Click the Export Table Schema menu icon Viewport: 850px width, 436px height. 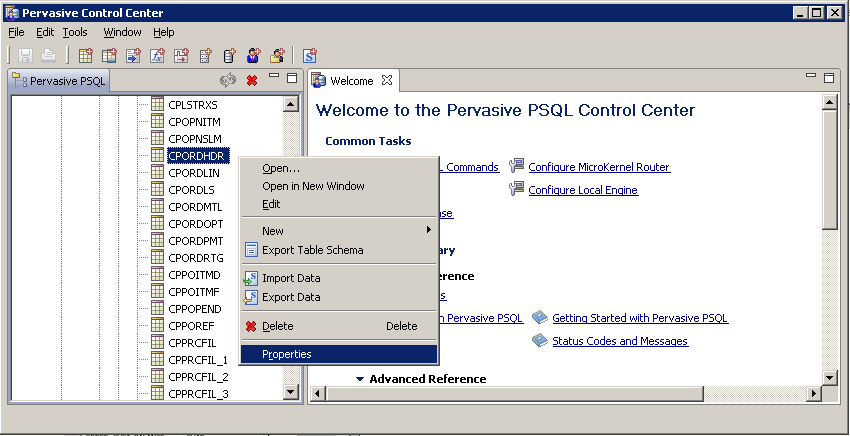click(x=251, y=249)
